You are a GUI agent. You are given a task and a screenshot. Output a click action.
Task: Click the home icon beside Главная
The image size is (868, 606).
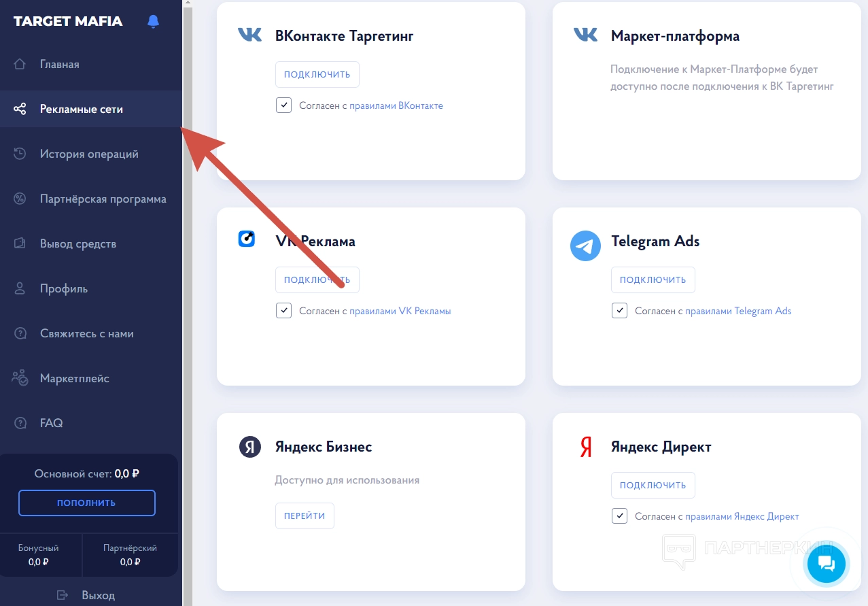(20, 64)
